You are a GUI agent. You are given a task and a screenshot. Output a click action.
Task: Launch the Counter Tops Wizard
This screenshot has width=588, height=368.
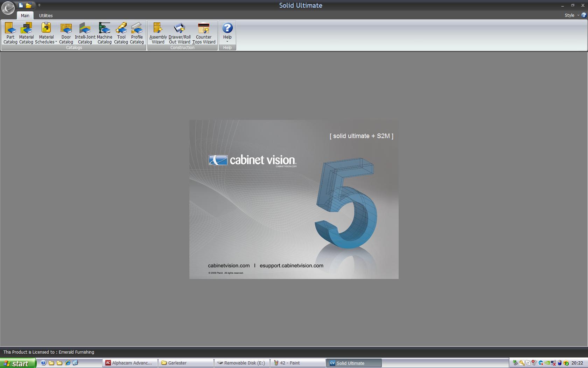204,33
